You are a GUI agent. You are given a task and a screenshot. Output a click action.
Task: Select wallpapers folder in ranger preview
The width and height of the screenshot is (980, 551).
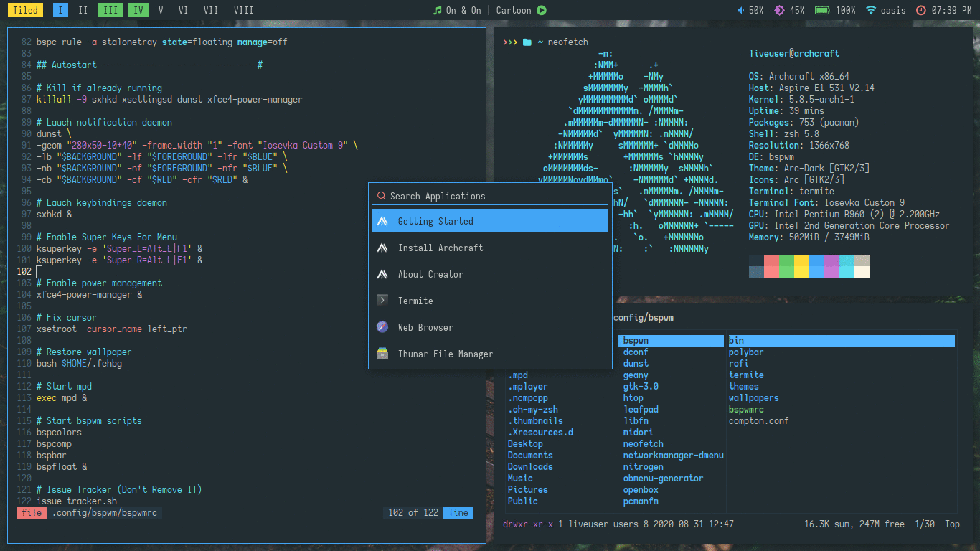(x=754, y=398)
